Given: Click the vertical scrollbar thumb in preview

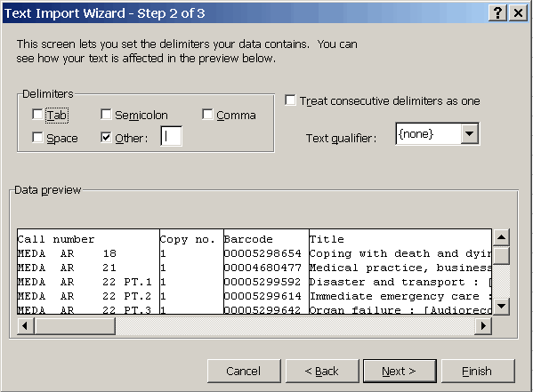Looking at the screenshot, I should pyautogui.click(x=501, y=255).
